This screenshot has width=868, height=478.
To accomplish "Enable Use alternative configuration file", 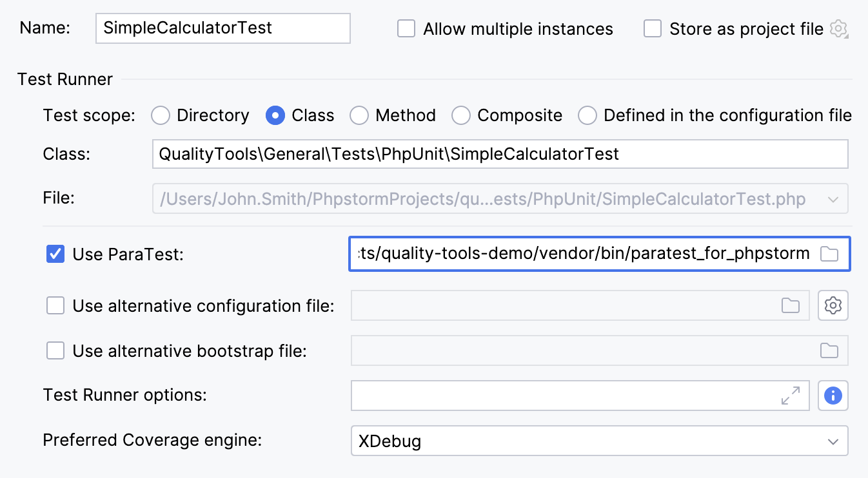I will click(x=55, y=305).
